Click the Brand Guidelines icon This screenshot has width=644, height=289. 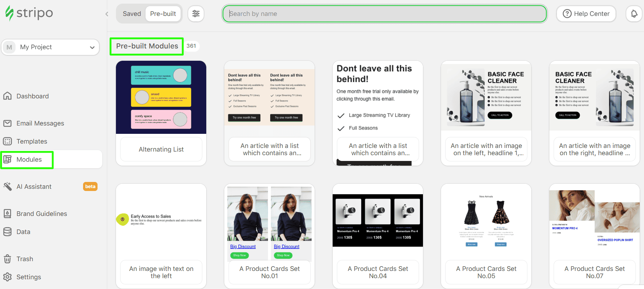click(8, 214)
